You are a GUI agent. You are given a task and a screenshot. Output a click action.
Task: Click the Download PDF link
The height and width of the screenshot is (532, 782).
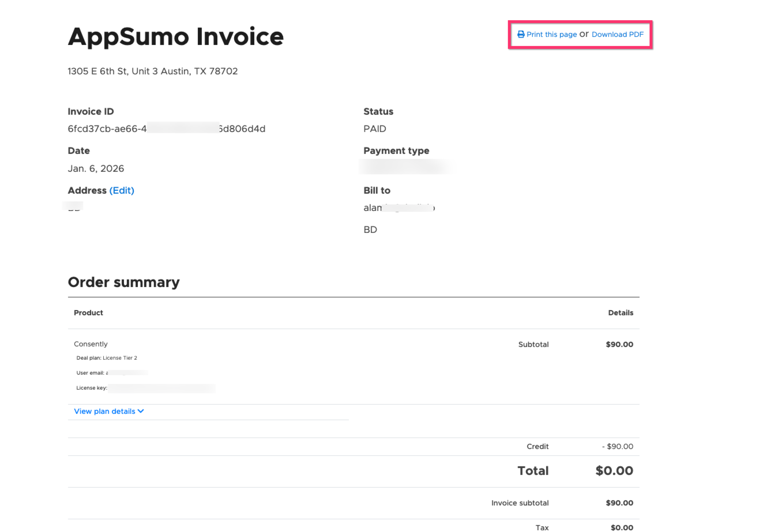[617, 34]
